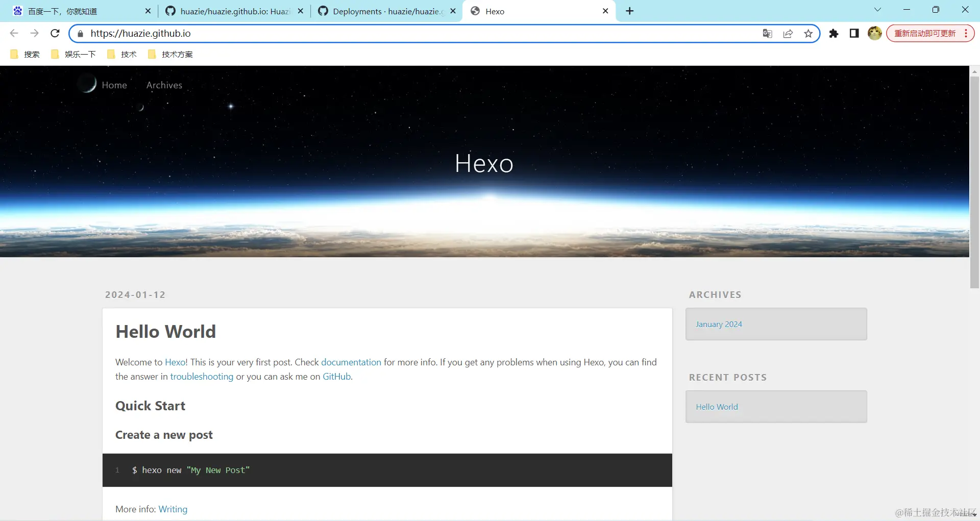
Task: Follow the Hexo link in the post
Action: pos(175,362)
